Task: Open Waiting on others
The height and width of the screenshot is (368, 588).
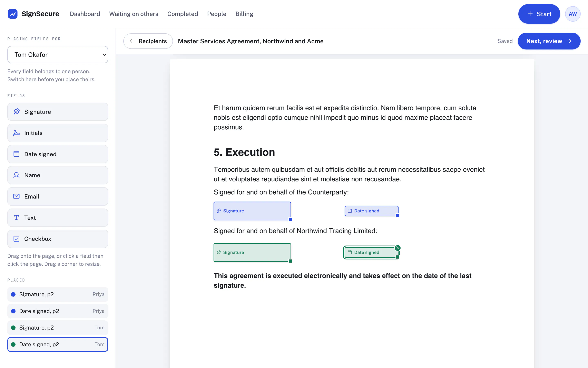Action: 134,14
